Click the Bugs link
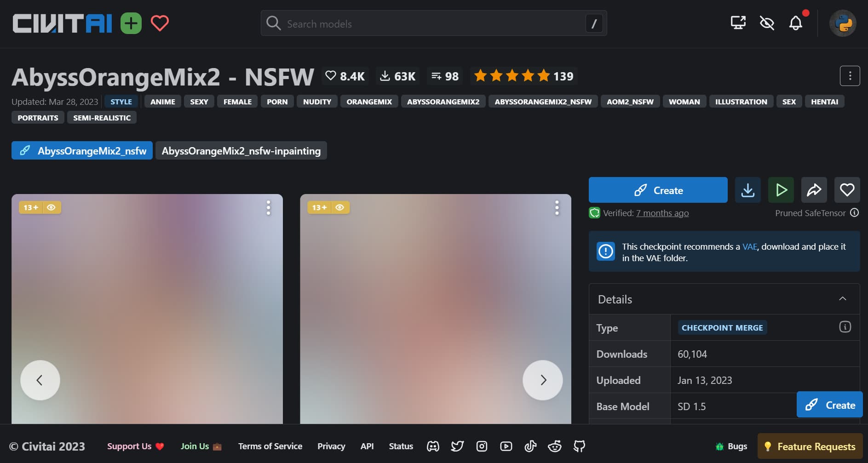The width and height of the screenshot is (868, 463). pyautogui.click(x=731, y=446)
